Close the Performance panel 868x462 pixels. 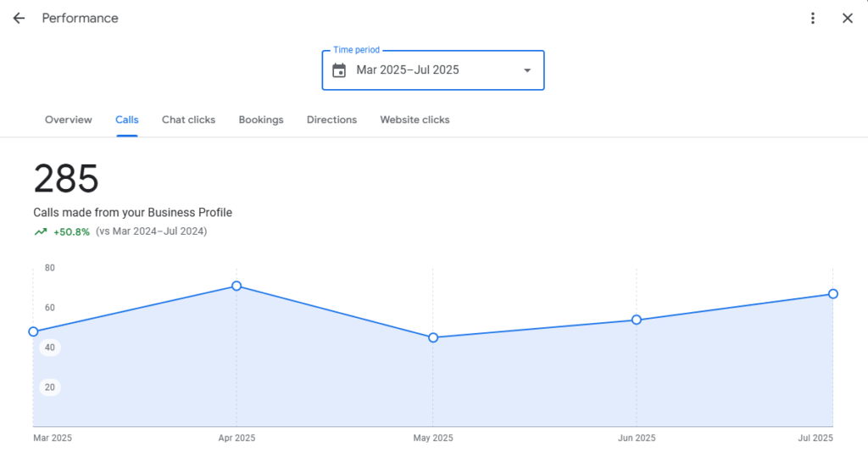847,19
